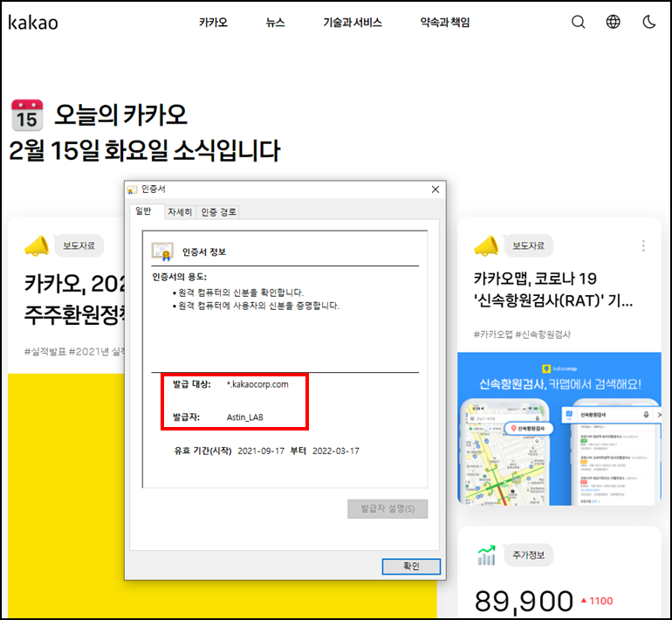
Task: Select the Astin_LAB issuer text
Action: pyautogui.click(x=244, y=417)
